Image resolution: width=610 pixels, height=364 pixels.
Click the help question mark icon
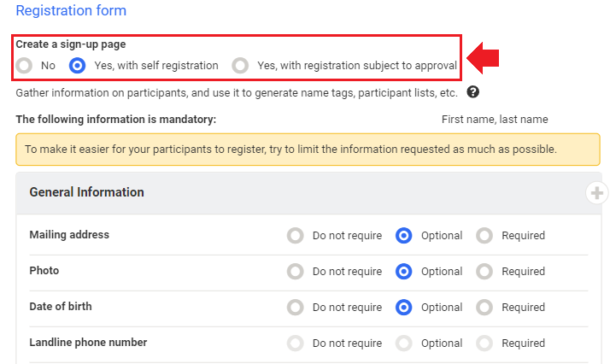(x=473, y=92)
